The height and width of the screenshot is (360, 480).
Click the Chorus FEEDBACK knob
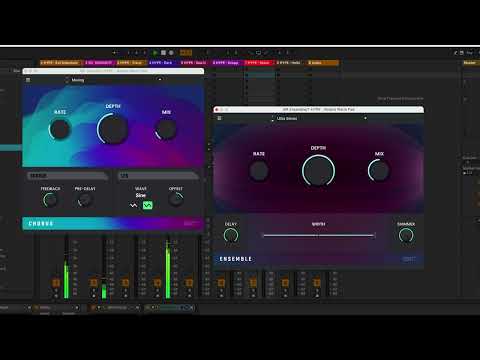pos(50,200)
